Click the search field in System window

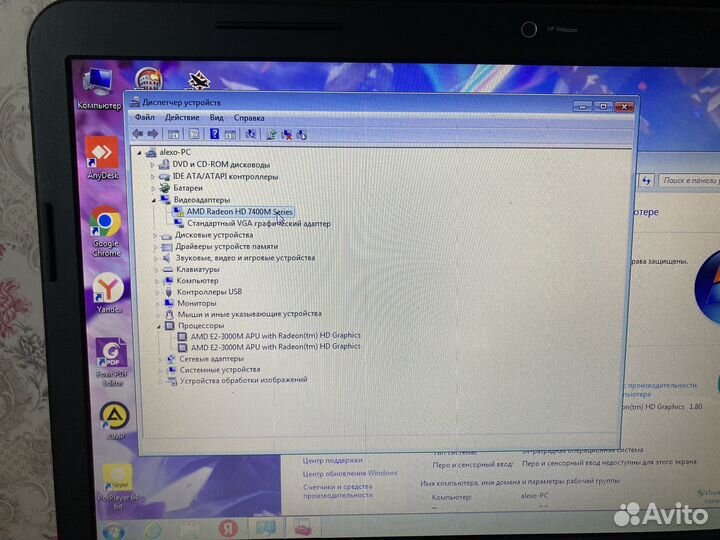point(689,180)
